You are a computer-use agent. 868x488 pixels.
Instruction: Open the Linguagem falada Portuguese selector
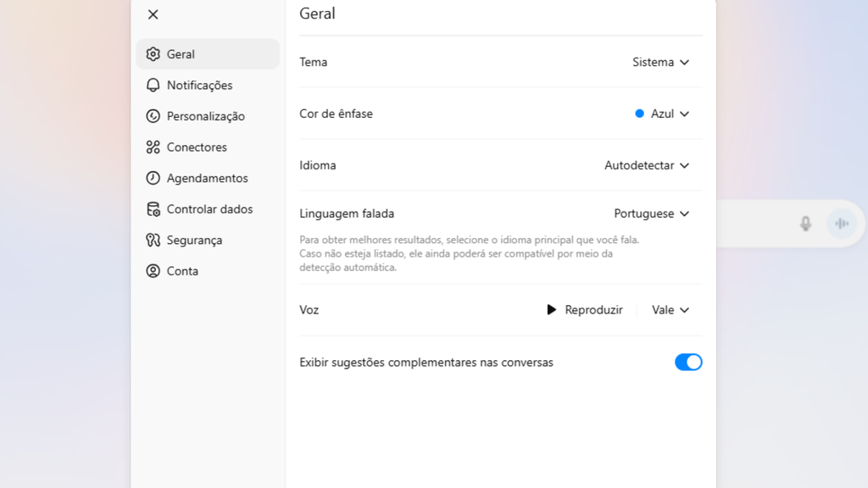pos(652,213)
